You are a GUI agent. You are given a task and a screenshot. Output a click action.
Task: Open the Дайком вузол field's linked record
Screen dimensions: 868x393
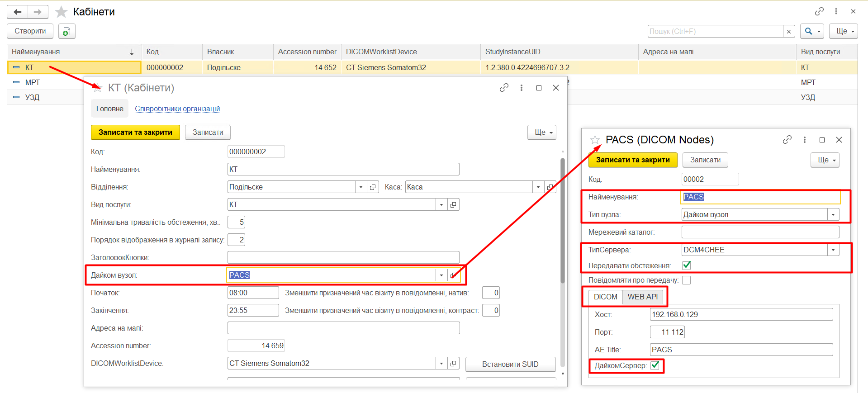coord(453,275)
